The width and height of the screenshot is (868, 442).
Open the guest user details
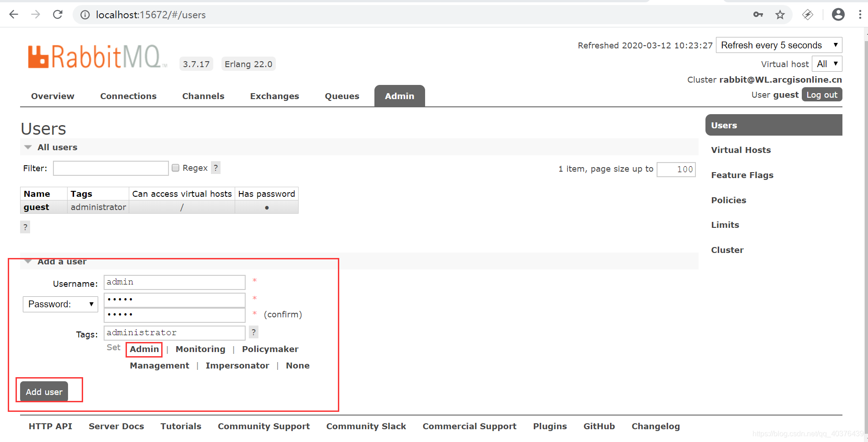point(37,207)
